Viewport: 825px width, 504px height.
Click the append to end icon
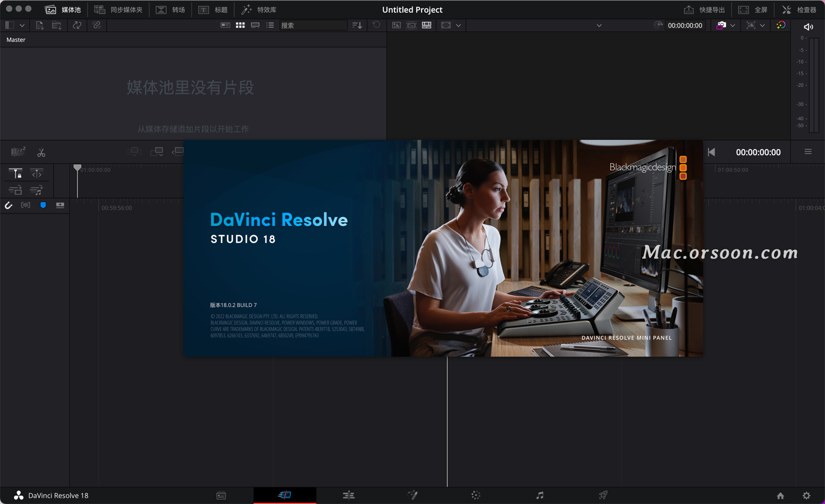tap(156, 152)
